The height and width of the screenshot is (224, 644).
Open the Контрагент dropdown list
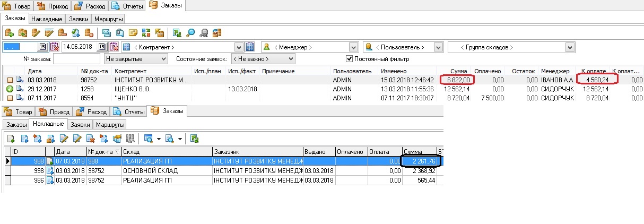tap(238, 47)
